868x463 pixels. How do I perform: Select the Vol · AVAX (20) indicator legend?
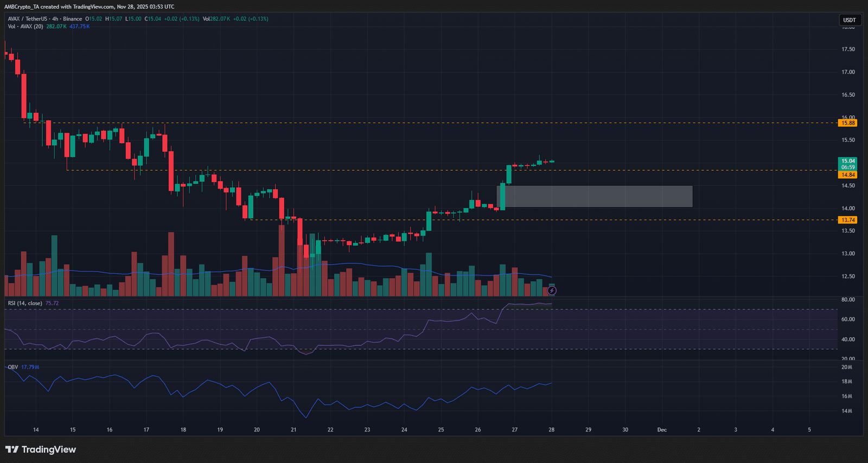(25, 27)
